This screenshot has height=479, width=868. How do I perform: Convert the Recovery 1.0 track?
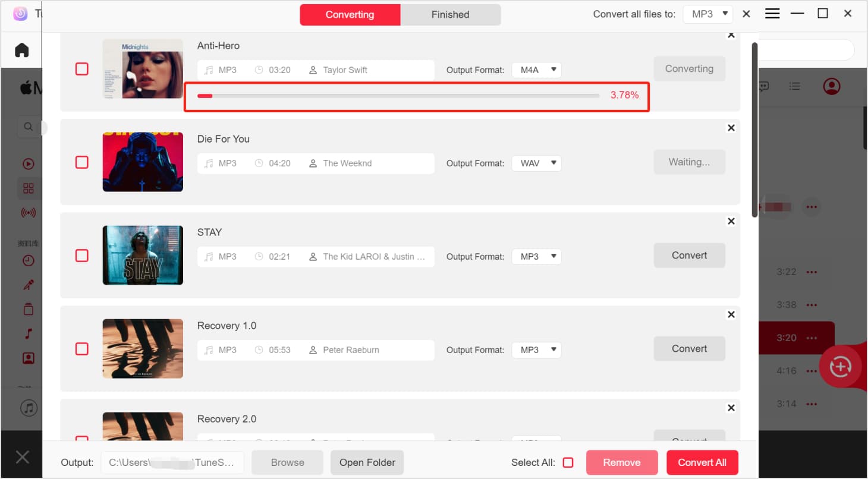689,348
